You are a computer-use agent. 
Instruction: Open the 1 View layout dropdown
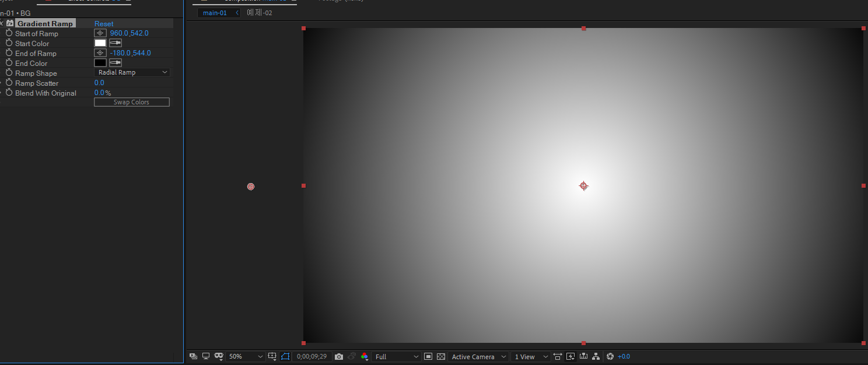pyautogui.click(x=531, y=356)
